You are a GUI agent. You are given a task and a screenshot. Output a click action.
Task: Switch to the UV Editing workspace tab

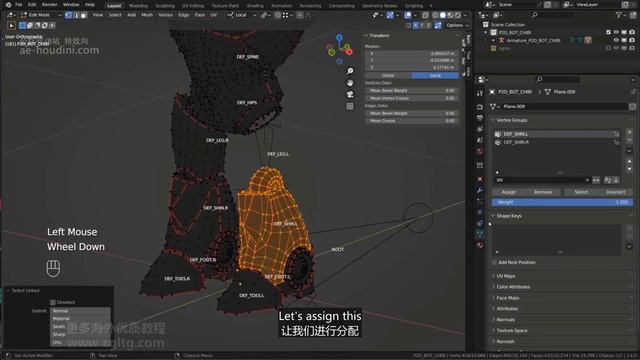tap(193, 6)
